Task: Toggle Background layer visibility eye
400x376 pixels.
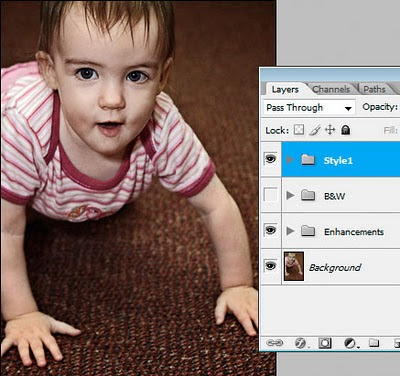Action: tap(270, 266)
